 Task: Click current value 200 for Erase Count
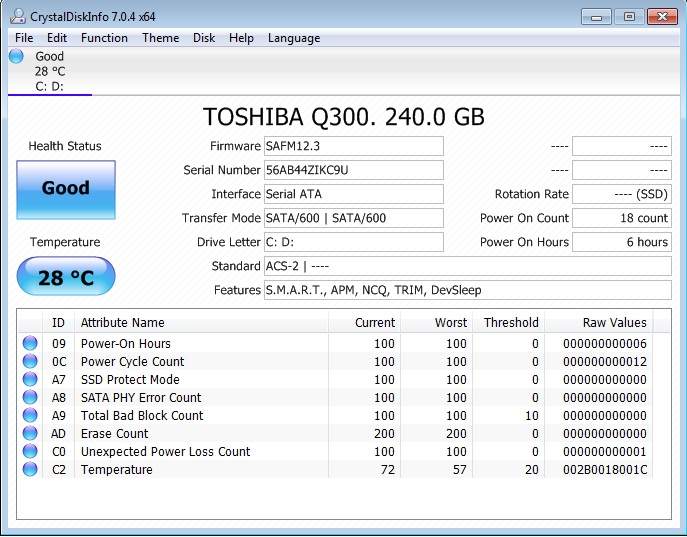pyautogui.click(x=384, y=433)
